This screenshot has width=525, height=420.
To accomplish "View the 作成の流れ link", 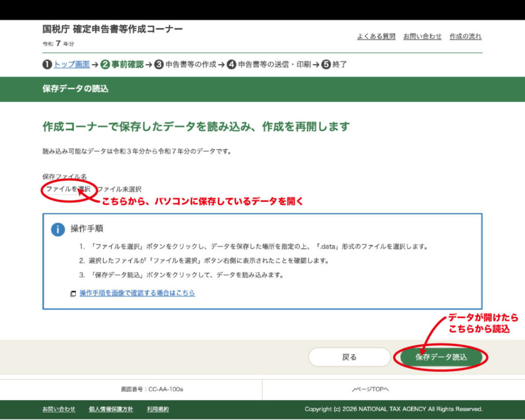I will (466, 36).
